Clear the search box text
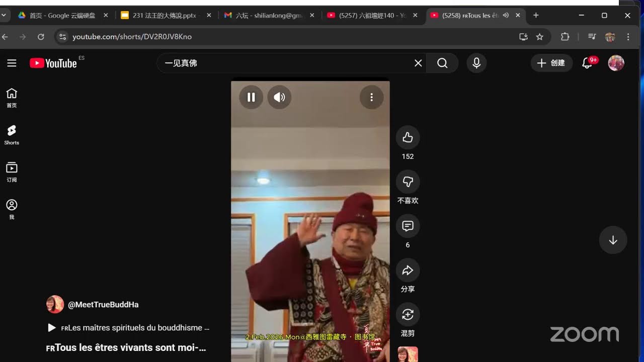This screenshot has height=362, width=644. click(418, 63)
